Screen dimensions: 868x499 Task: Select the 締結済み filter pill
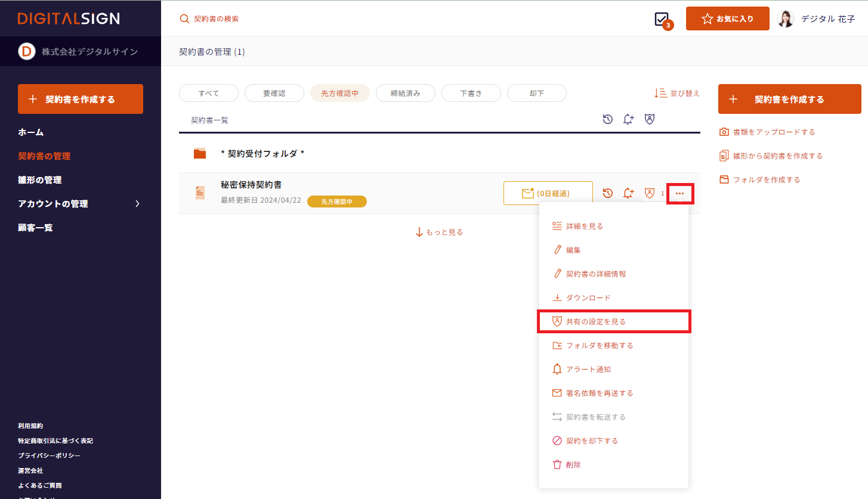(406, 94)
